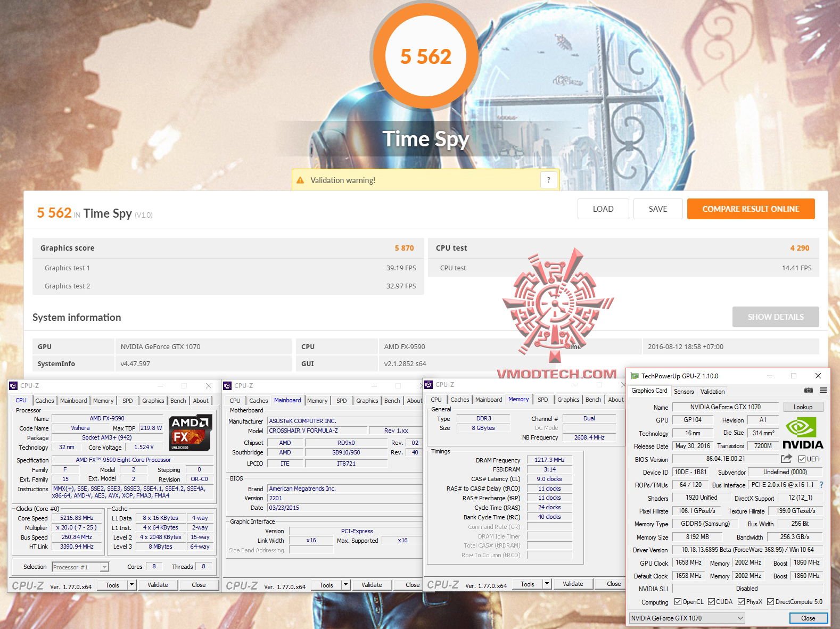Viewport: 840px width, 629px height.
Task: Expand Tools arrow in the CPU-Z Memory window
Action: click(x=547, y=584)
